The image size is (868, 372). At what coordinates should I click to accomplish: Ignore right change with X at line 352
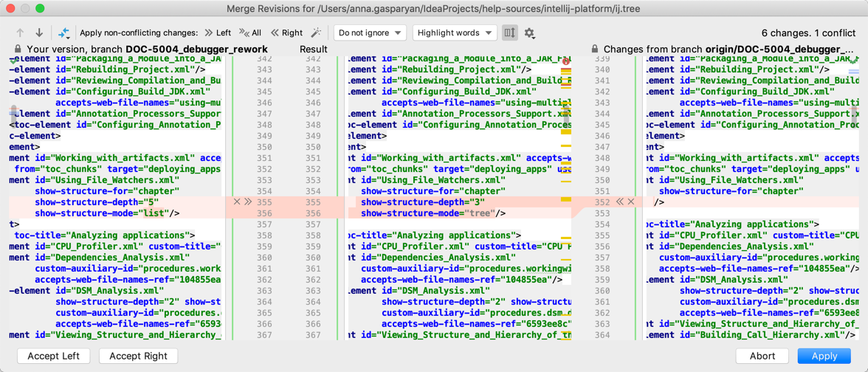click(631, 201)
